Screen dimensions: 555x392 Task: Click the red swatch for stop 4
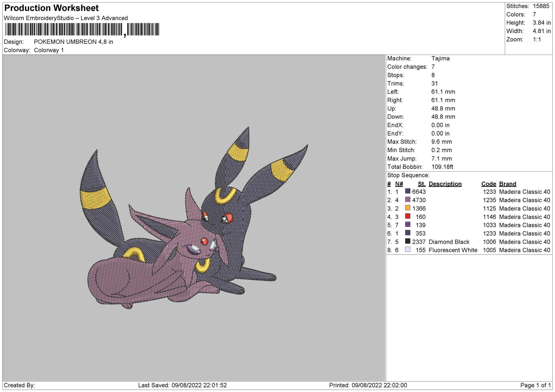[x=408, y=216]
